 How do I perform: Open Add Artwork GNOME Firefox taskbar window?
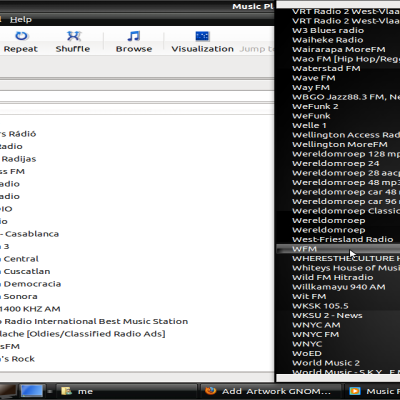pos(270,391)
